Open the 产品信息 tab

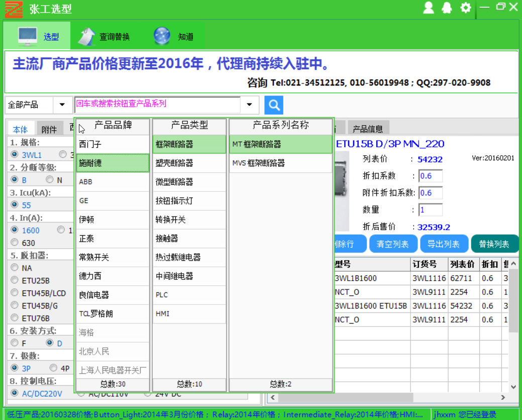point(368,129)
